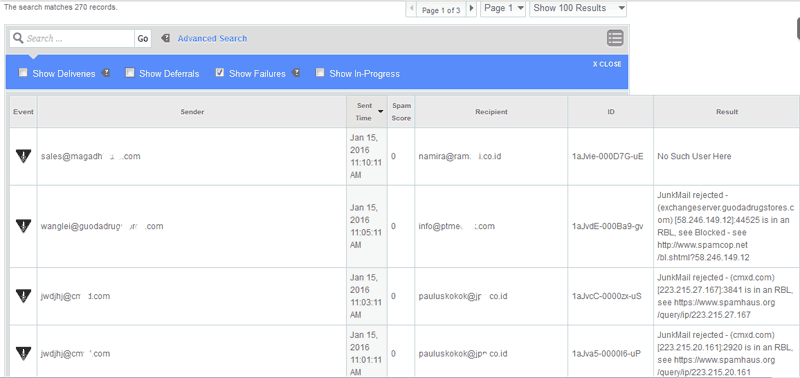Uncheck Show Failures checkbox
The height and width of the screenshot is (378, 800).
point(220,72)
